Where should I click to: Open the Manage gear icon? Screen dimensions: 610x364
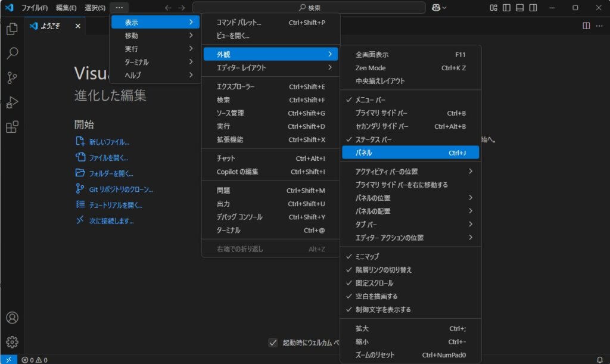coord(12,342)
